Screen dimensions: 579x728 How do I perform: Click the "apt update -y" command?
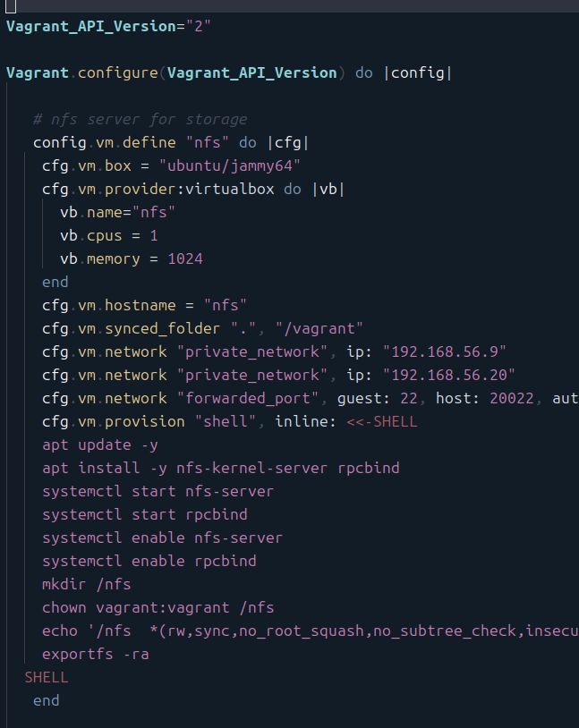pyautogui.click(x=99, y=444)
